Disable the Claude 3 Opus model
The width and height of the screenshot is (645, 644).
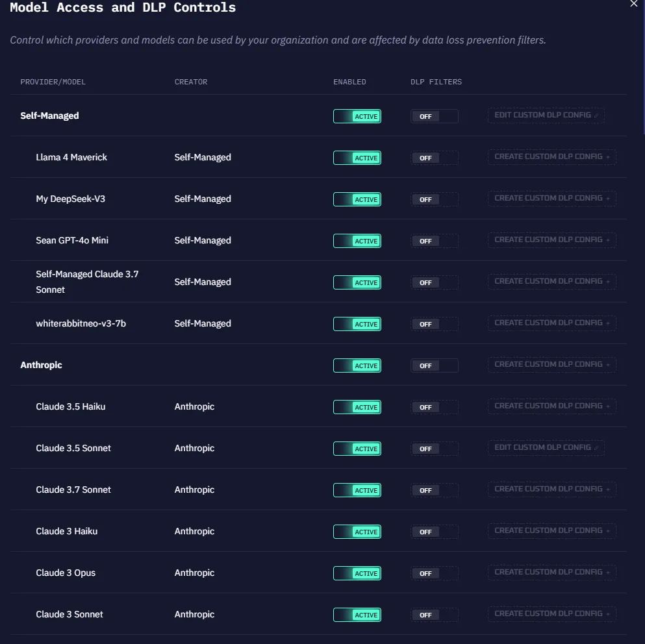click(357, 573)
